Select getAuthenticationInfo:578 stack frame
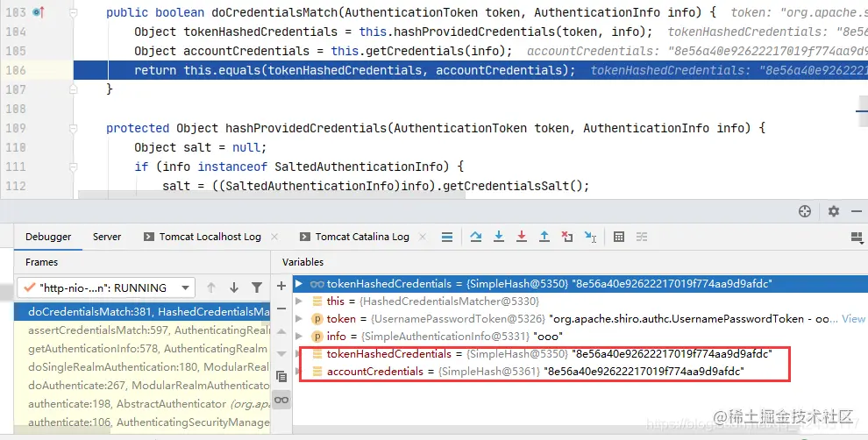Viewport: 868px width, 440px height. pos(142,349)
